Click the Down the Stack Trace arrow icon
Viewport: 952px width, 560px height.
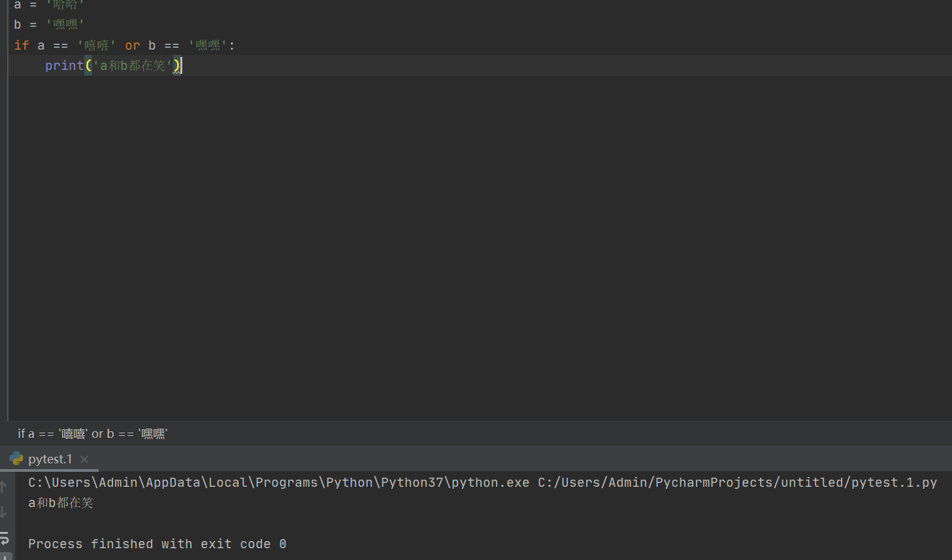(x=3, y=512)
